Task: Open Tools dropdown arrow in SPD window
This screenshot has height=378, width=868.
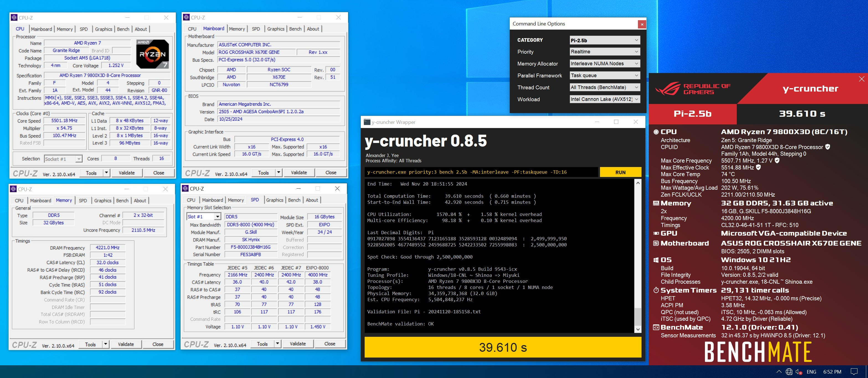Action: point(277,344)
